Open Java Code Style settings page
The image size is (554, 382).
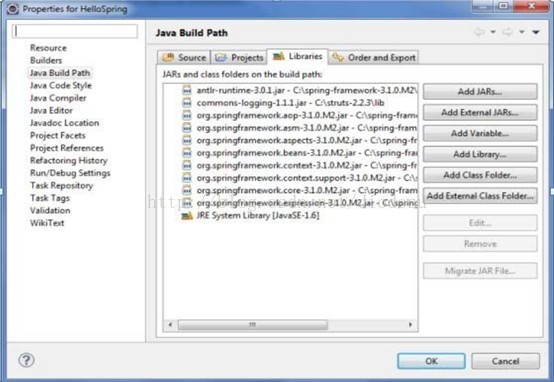[x=61, y=85]
